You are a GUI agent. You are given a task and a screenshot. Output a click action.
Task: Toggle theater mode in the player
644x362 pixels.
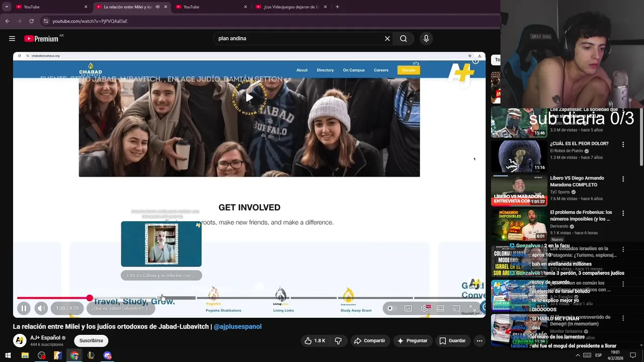(440, 308)
